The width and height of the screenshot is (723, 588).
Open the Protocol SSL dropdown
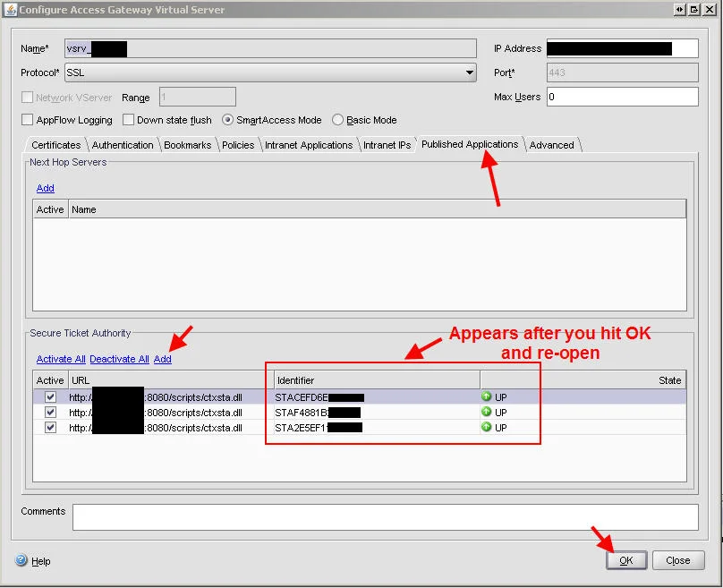pos(270,72)
